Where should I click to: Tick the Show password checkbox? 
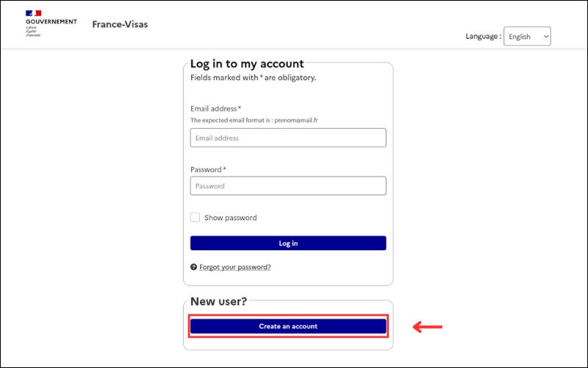pyautogui.click(x=195, y=217)
